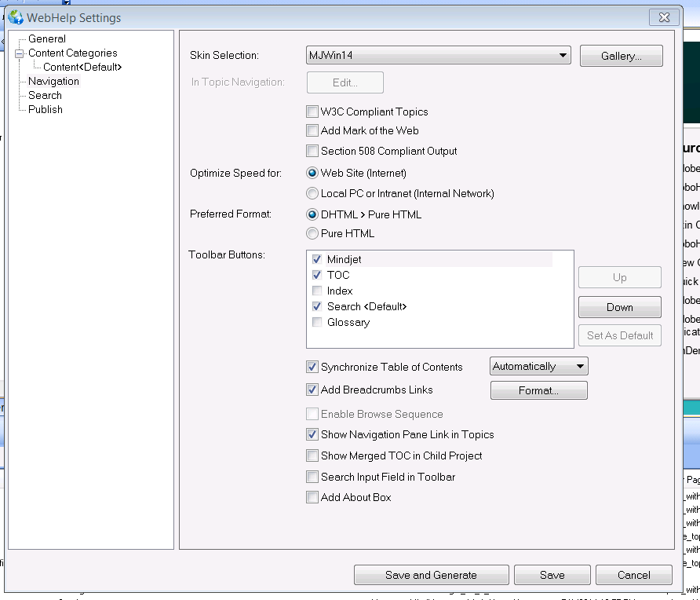The height and width of the screenshot is (600, 700).
Task: Check Add Mark of the Web
Action: pos(312,130)
